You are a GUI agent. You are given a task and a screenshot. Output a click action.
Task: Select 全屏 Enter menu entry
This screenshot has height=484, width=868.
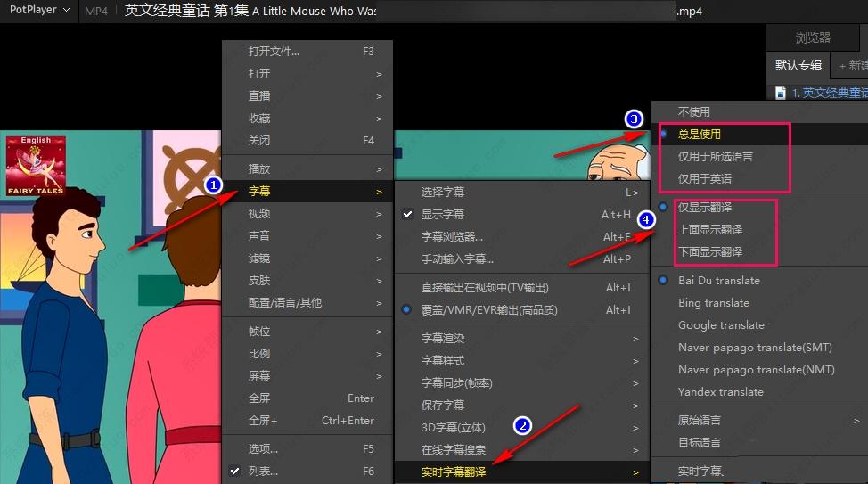307,398
